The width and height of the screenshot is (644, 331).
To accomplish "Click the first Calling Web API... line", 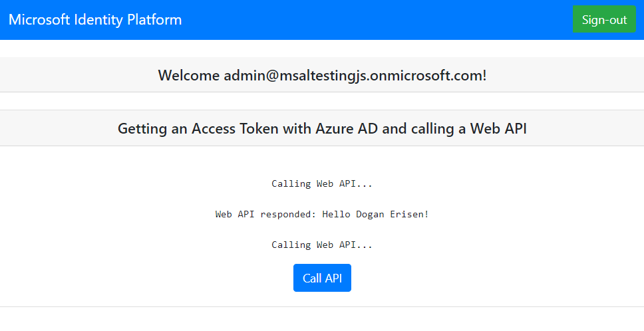I will [x=322, y=183].
